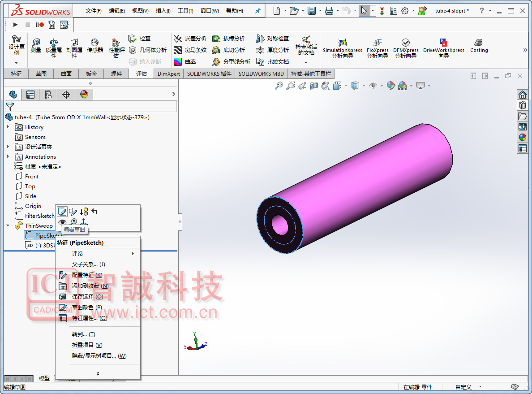Collapse the ThinSweep feature

pos(8,225)
